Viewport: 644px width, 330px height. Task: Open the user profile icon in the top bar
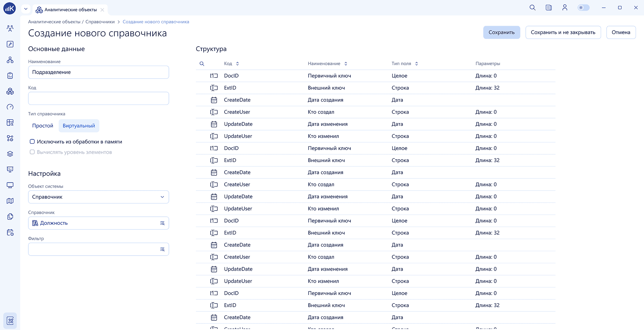pos(565,8)
